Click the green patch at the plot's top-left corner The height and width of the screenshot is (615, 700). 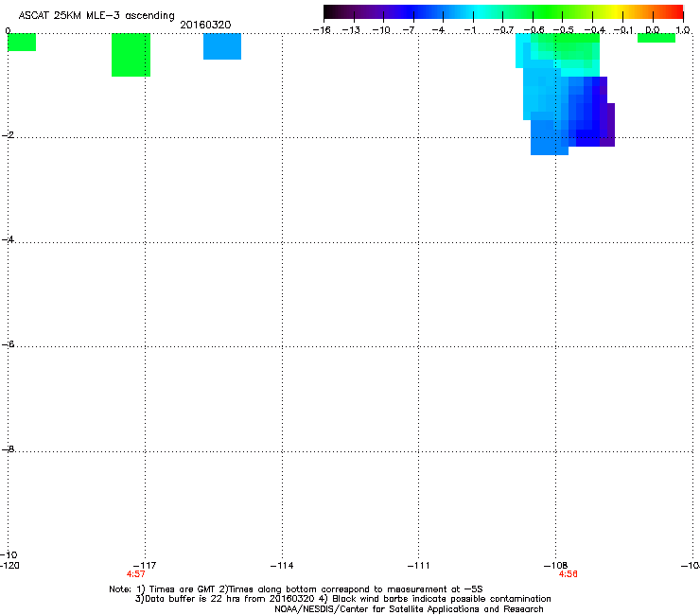click(x=22, y=42)
